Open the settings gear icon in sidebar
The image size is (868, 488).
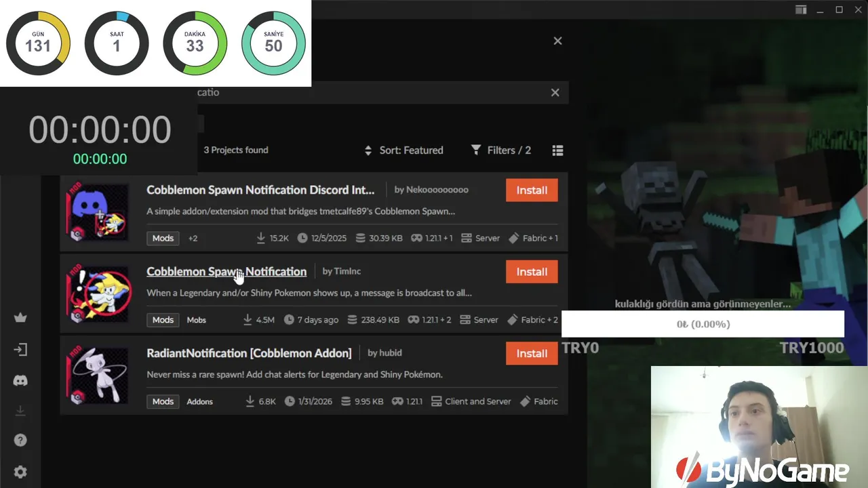coord(20,472)
